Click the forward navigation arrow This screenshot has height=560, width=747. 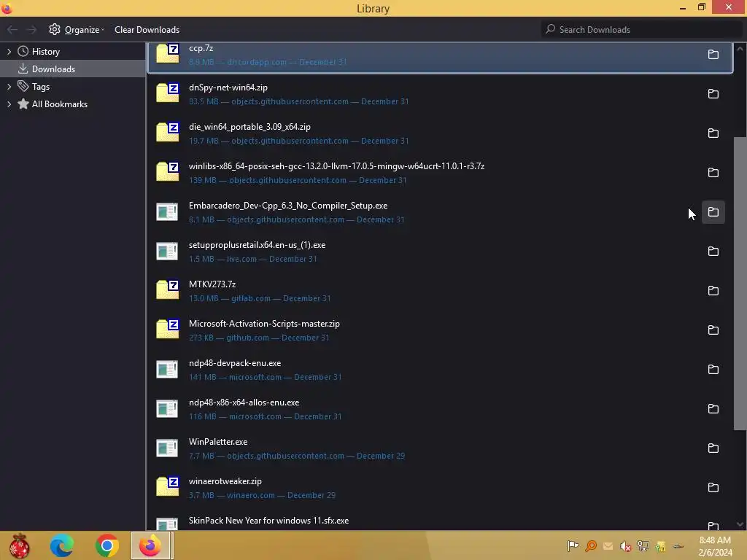(x=31, y=29)
